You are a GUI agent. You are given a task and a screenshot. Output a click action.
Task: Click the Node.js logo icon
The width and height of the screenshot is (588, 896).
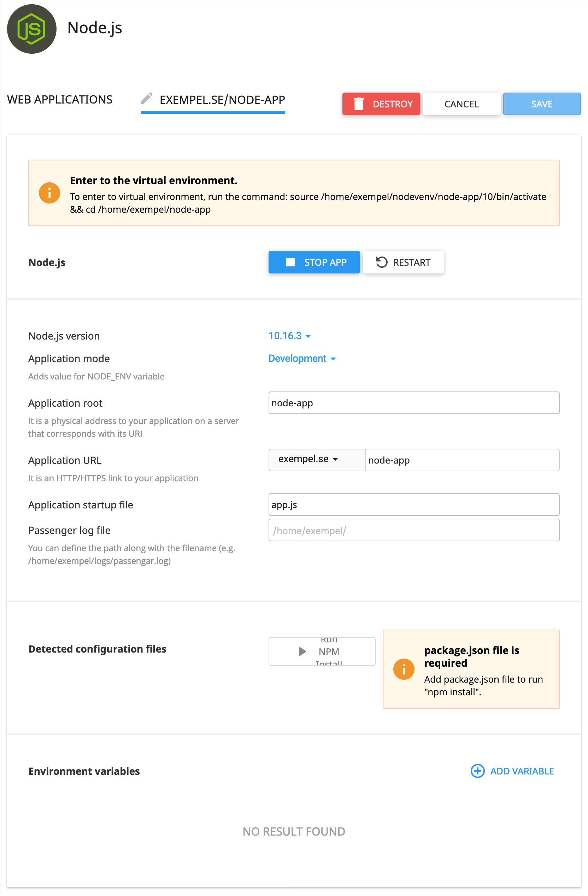click(x=31, y=29)
